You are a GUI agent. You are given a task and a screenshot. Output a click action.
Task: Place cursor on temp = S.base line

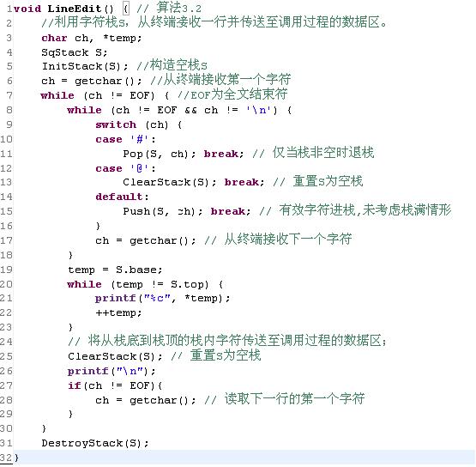[x=115, y=270]
